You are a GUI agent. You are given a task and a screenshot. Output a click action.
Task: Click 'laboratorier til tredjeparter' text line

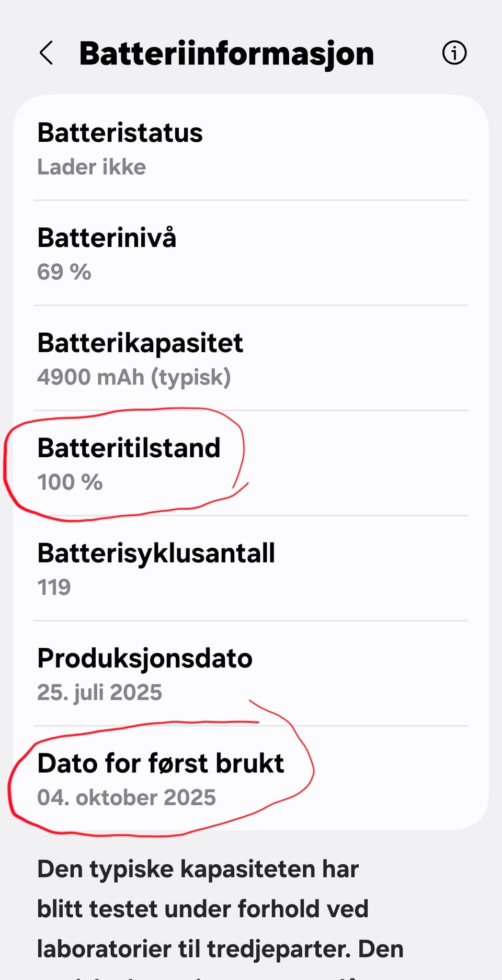click(193, 950)
